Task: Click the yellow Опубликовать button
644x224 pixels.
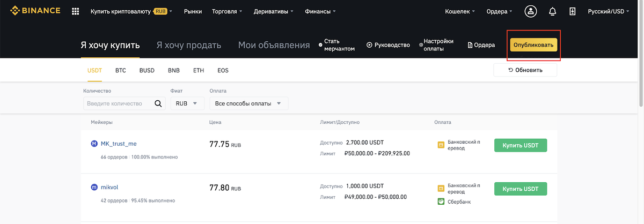Action: click(x=533, y=45)
